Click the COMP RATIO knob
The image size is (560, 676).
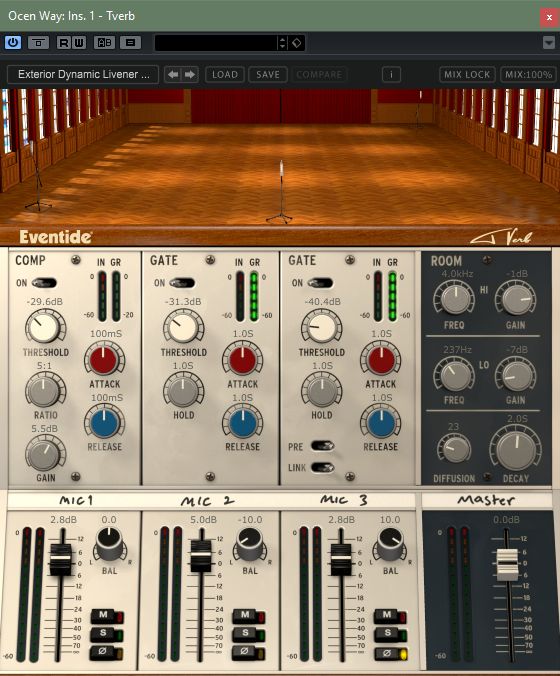(45, 391)
